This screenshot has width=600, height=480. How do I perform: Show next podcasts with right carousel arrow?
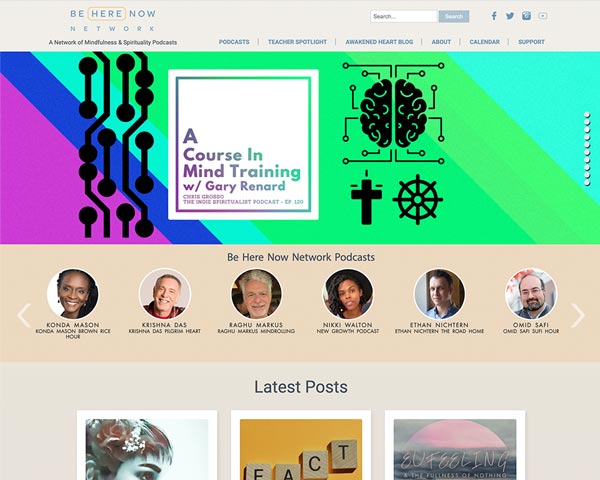point(578,315)
